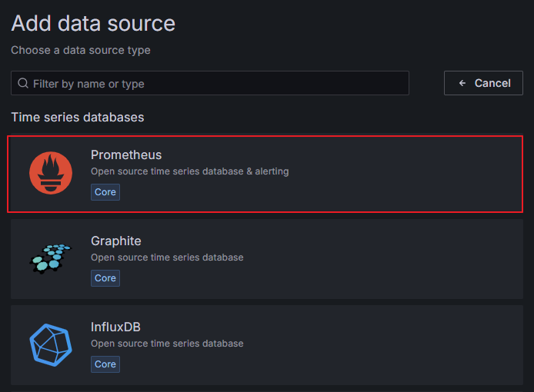Viewport: 534px width, 392px height.
Task: Choose the Graphite data source title
Action: coord(116,241)
